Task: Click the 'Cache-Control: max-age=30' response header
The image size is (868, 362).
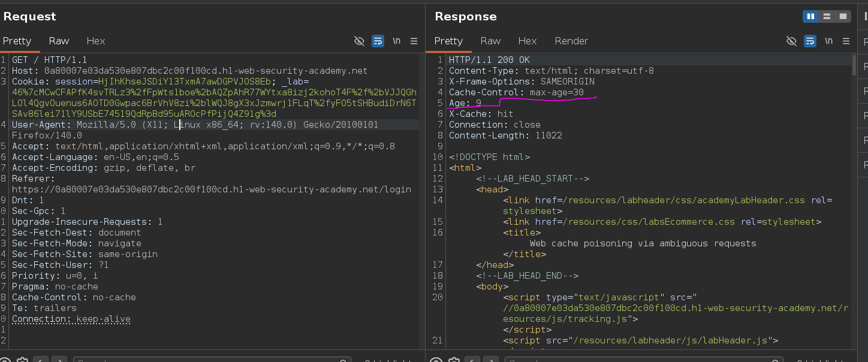Action: click(x=516, y=92)
